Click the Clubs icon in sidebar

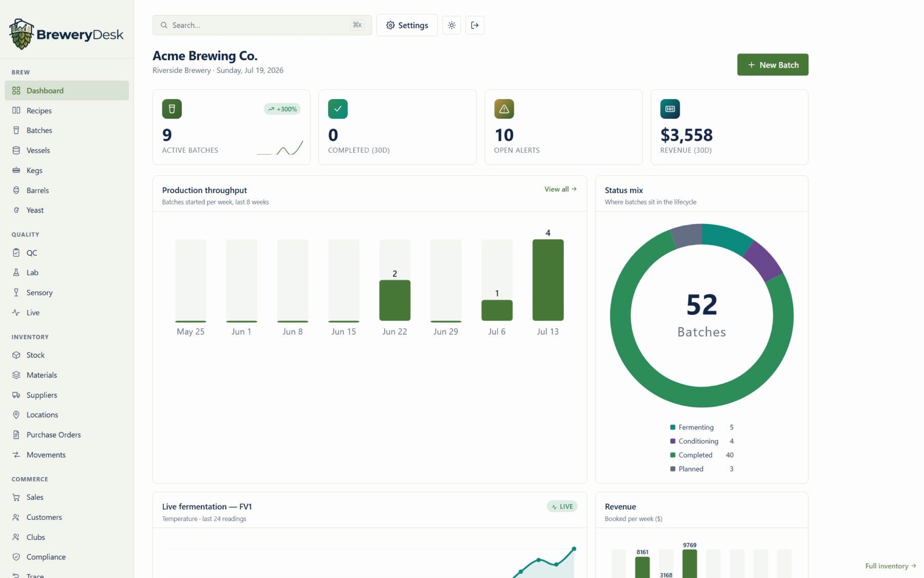[16, 537]
